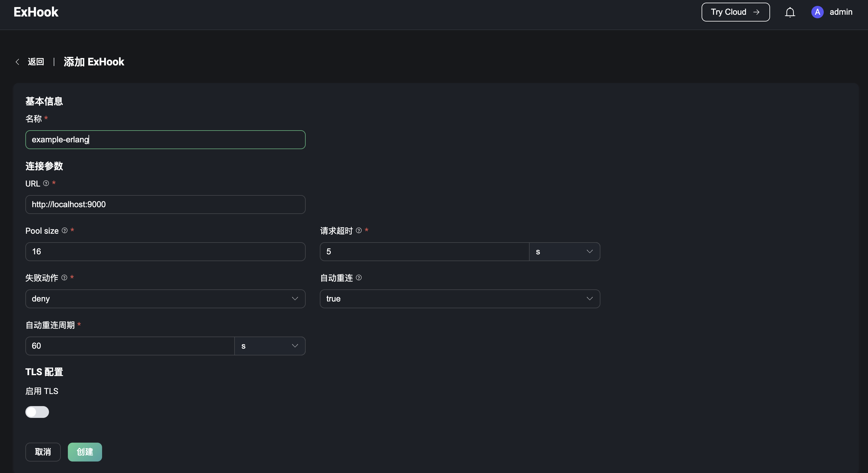Click the ExHook title logo

(36, 12)
